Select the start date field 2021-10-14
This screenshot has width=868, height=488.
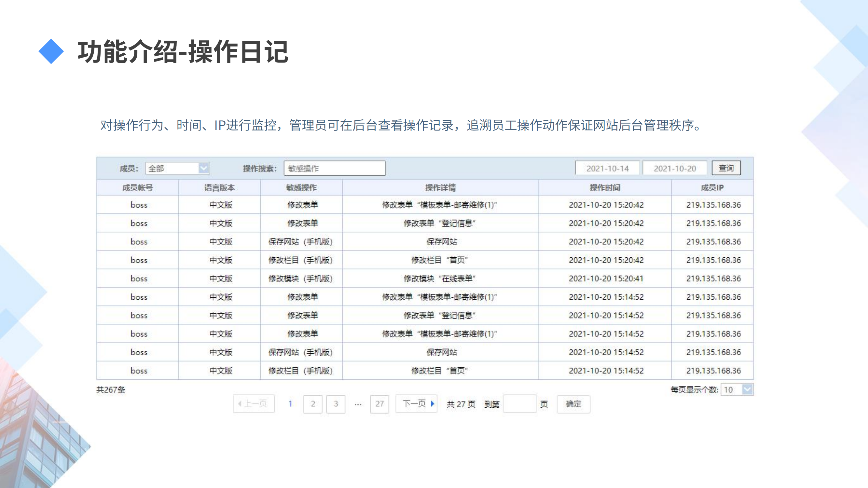point(607,169)
